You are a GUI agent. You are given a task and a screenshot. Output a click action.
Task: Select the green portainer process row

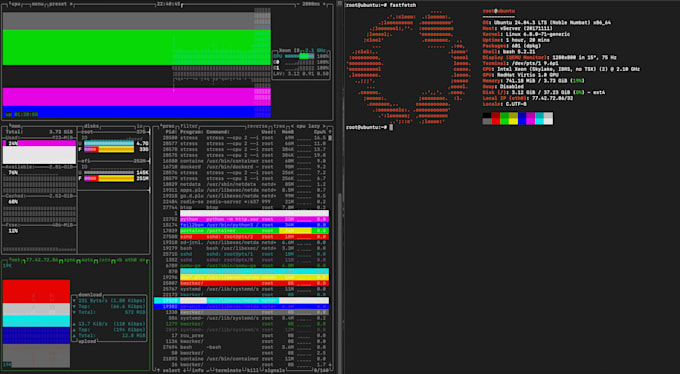(x=242, y=231)
